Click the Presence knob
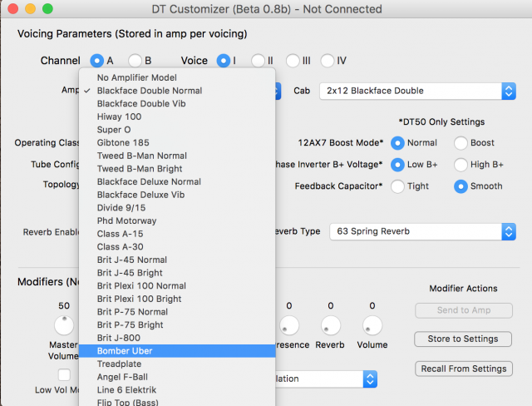This screenshot has height=406, width=532. point(289,325)
